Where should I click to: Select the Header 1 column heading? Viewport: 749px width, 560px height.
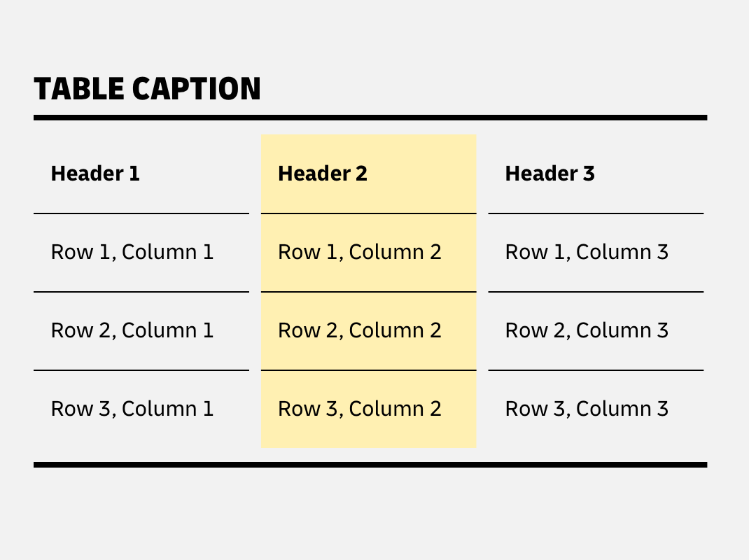click(x=95, y=174)
